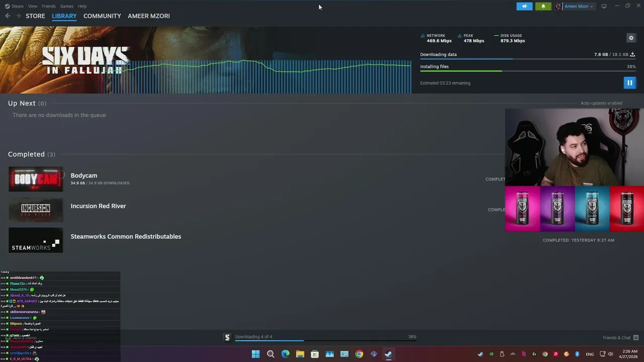The image size is (644, 362).
Task: Click the NETWORK 469.6 Mbps stat
Action: (x=436, y=38)
